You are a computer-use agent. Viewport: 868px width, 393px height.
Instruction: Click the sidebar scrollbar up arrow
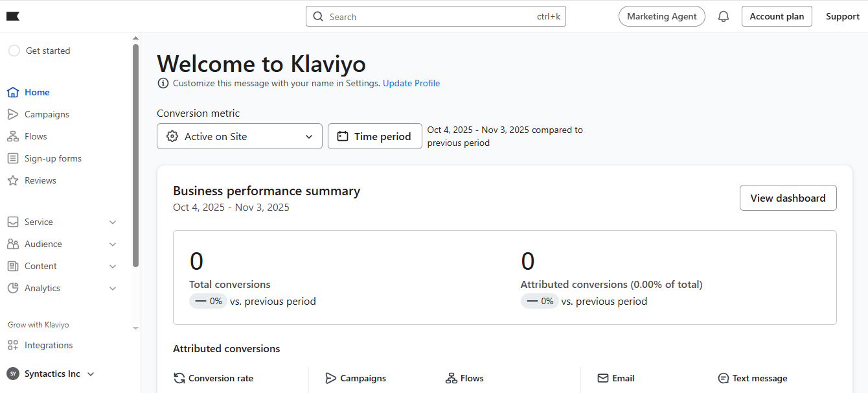(x=135, y=39)
